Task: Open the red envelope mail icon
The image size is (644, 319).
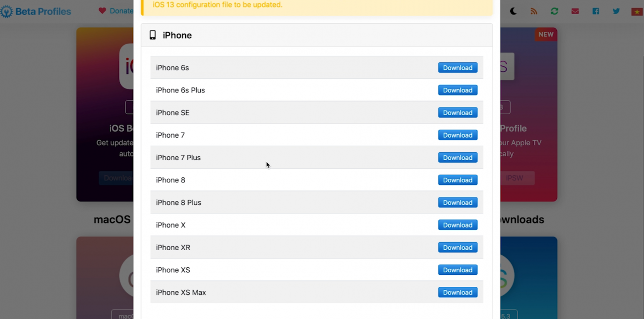Action: click(575, 11)
